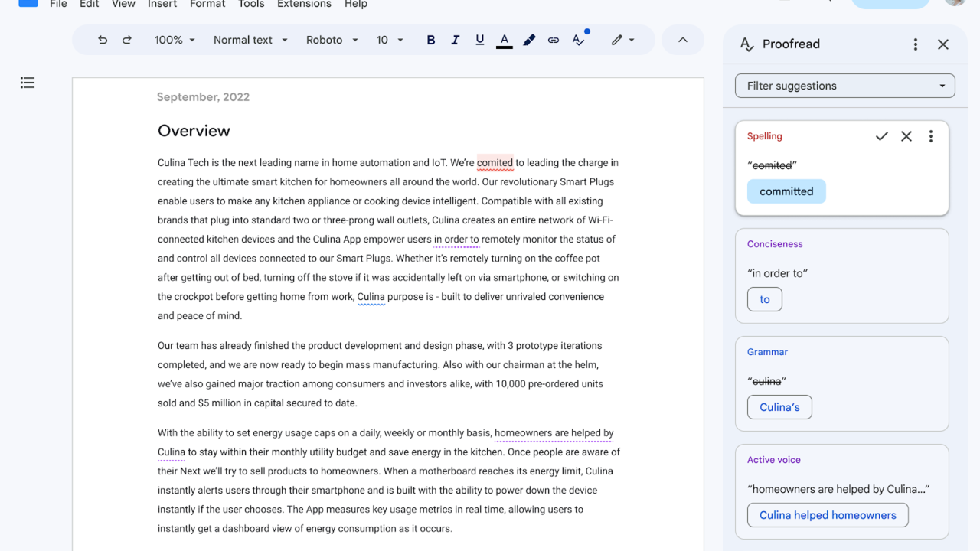
Task: Expand the Filter suggestions dropdown
Action: pyautogui.click(x=844, y=86)
